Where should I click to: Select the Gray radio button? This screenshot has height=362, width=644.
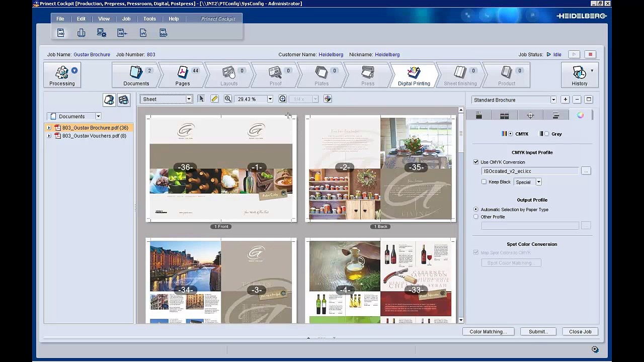[x=547, y=134]
